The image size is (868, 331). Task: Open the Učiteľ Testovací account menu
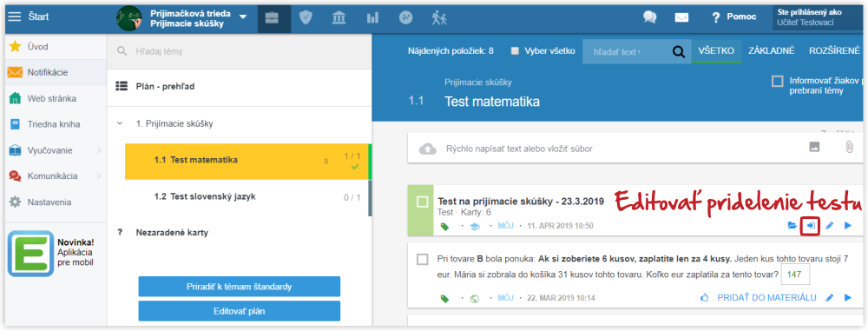(x=817, y=17)
